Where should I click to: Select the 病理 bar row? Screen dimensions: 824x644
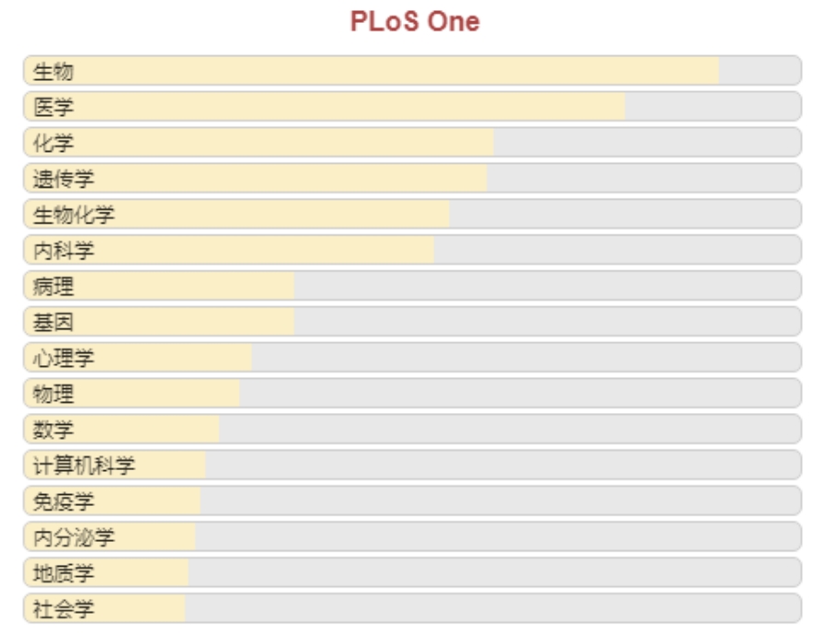[x=413, y=285]
